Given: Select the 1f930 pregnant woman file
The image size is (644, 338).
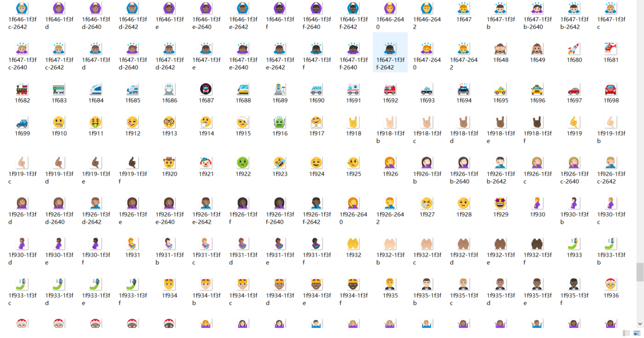Looking at the screenshot, I should click(538, 208).
